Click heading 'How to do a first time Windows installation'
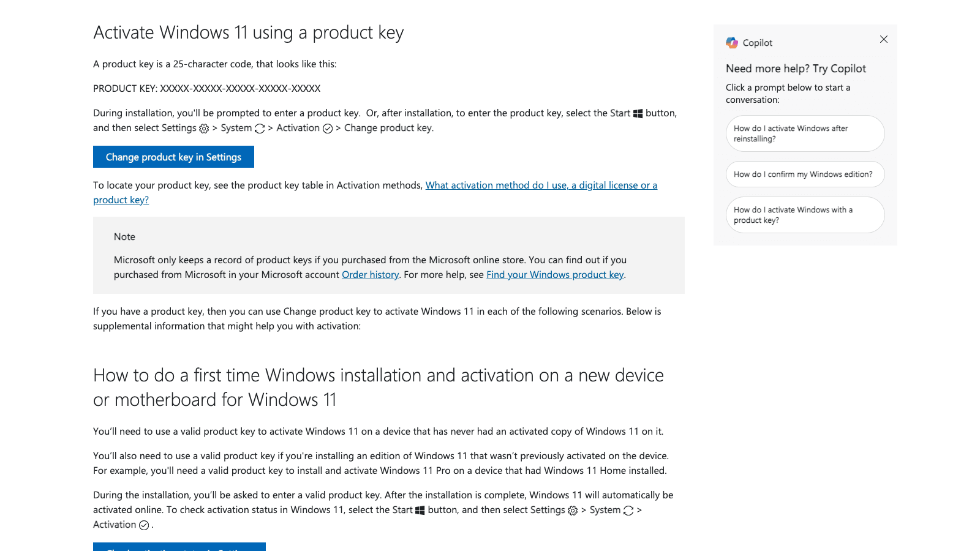This screenshot has width=980, height=551. (x=379, y=387)
